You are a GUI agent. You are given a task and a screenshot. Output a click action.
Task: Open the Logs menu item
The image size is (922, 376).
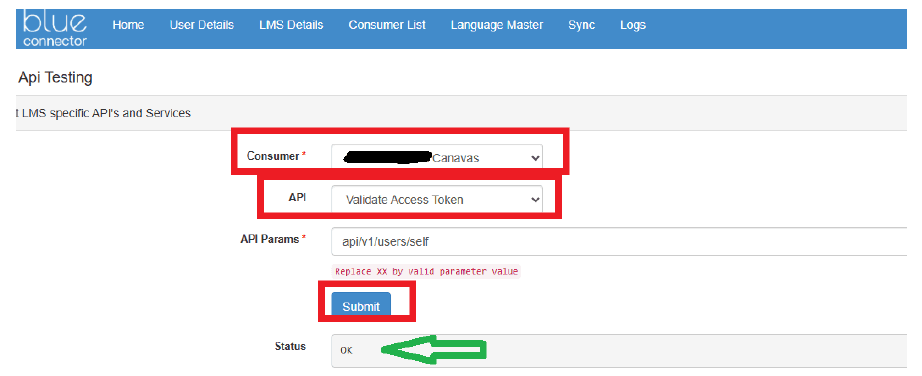coord(633,25)
